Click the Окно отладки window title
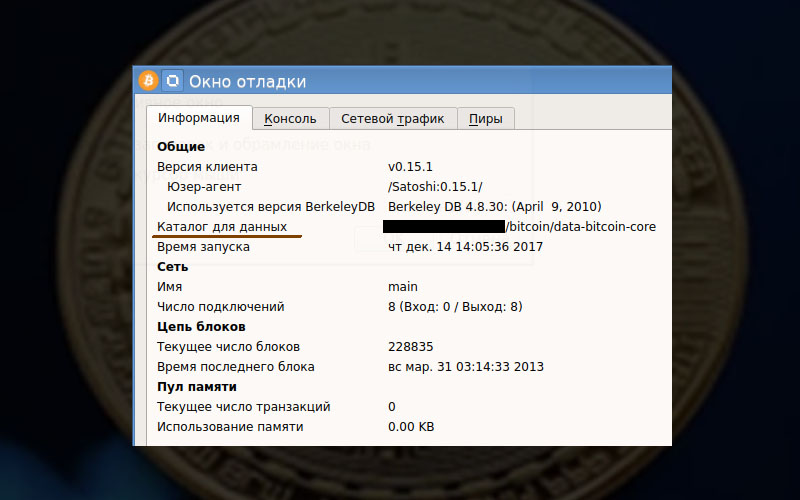This screenshot has width=800, height=500. (247, 82)
